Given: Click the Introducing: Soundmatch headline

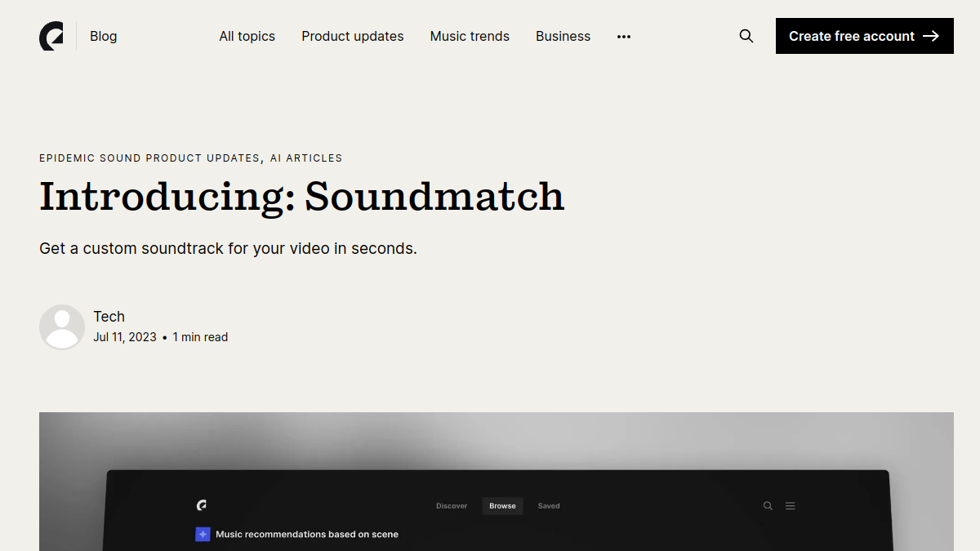Looking at the screenshot, I should [302, 197].
